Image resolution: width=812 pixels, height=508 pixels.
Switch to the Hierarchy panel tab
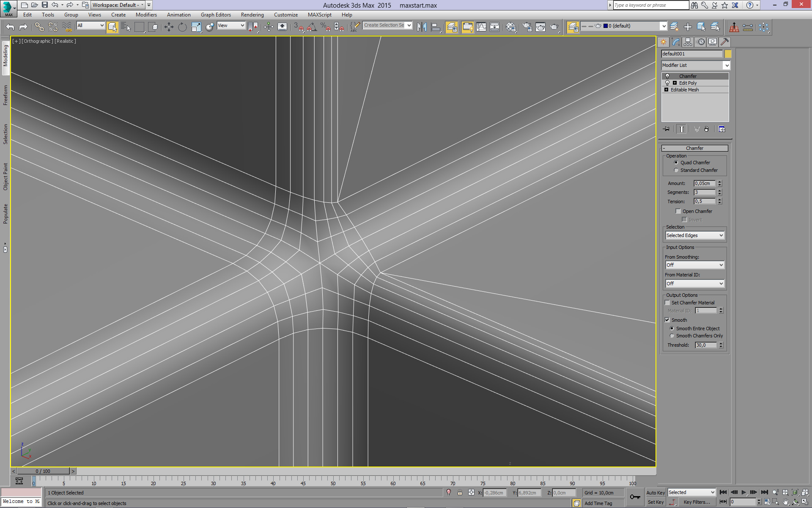click(x=688, y=42)
